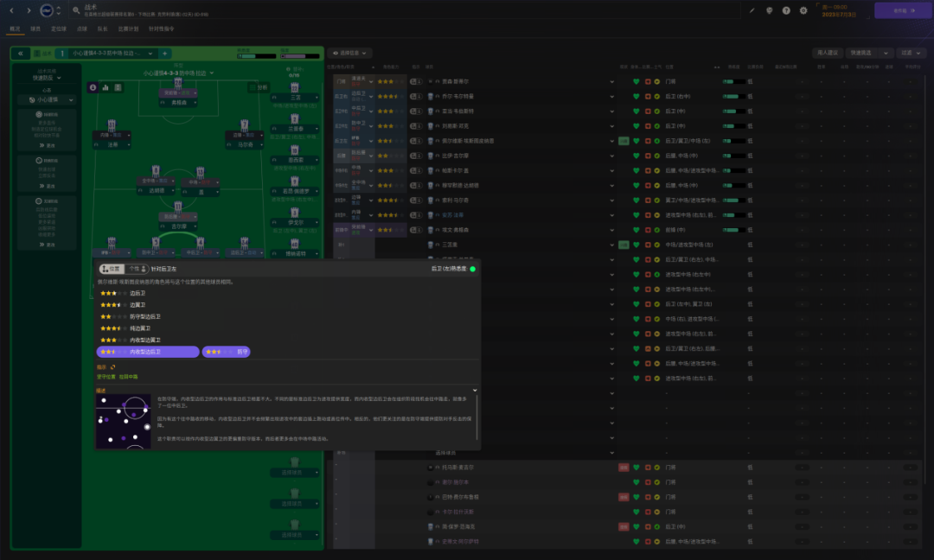This screenshot has width=934, height=560.
Task: Switch to the 定位球 tab
Action: coord(59,29)
